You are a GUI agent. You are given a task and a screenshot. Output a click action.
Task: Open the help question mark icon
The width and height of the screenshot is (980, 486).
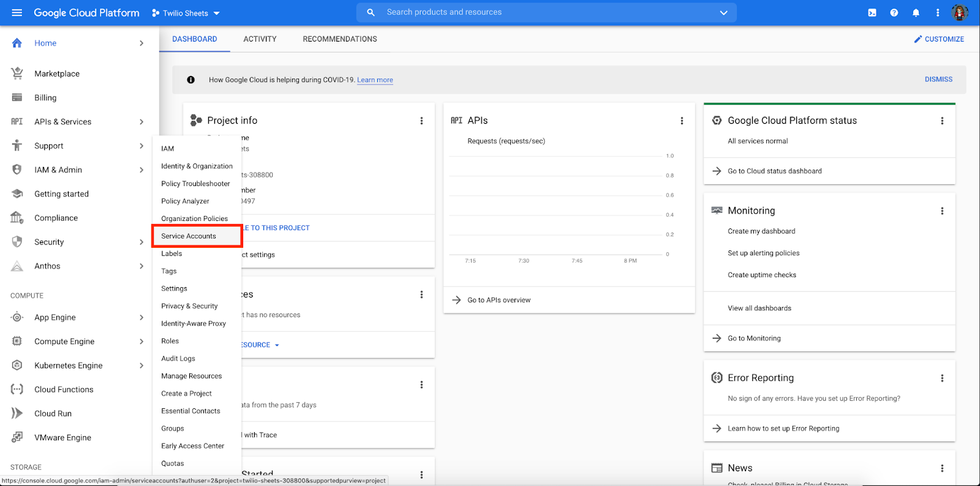[894, 13]
